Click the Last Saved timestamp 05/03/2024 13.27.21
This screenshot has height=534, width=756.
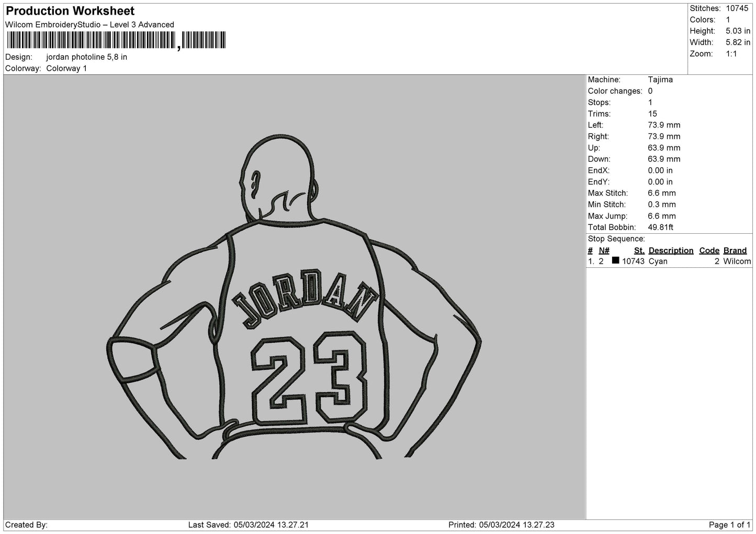[271, 525]
